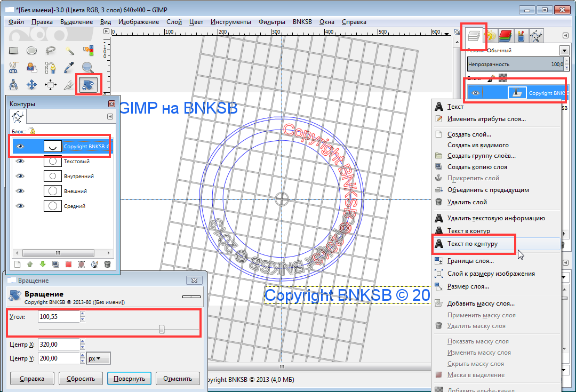Toggle path lock icon next to Блок
Viewport: 576px width, 392px height.
click(x=32, y=131)
